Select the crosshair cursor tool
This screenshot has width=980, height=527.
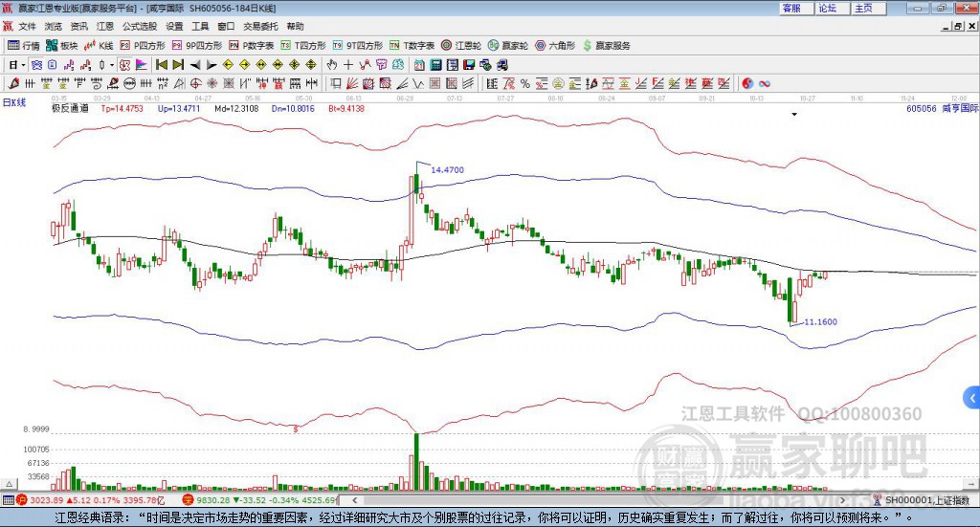[348, 65]
